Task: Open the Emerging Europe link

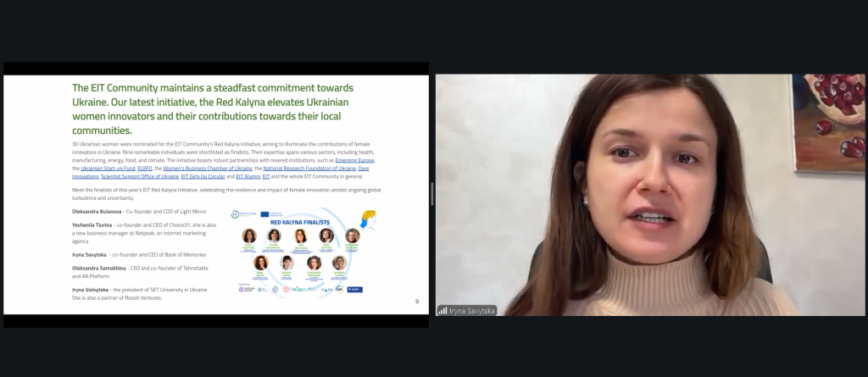Action: [355, 160]
